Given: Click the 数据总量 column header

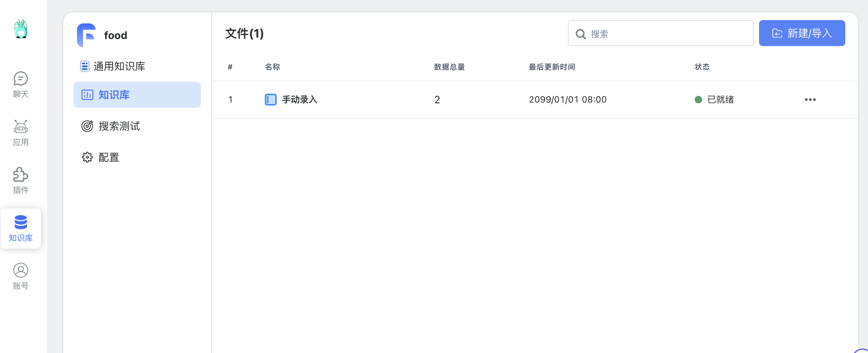Looking at the screenshot, I should 449,67.
